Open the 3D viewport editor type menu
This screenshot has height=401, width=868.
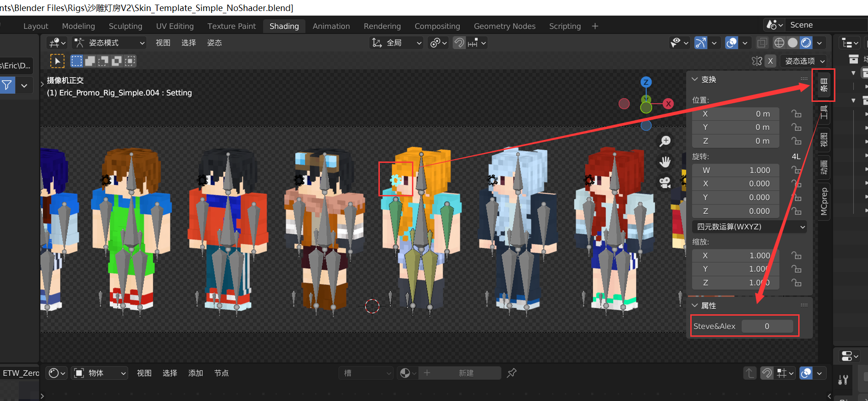(57, 43)
